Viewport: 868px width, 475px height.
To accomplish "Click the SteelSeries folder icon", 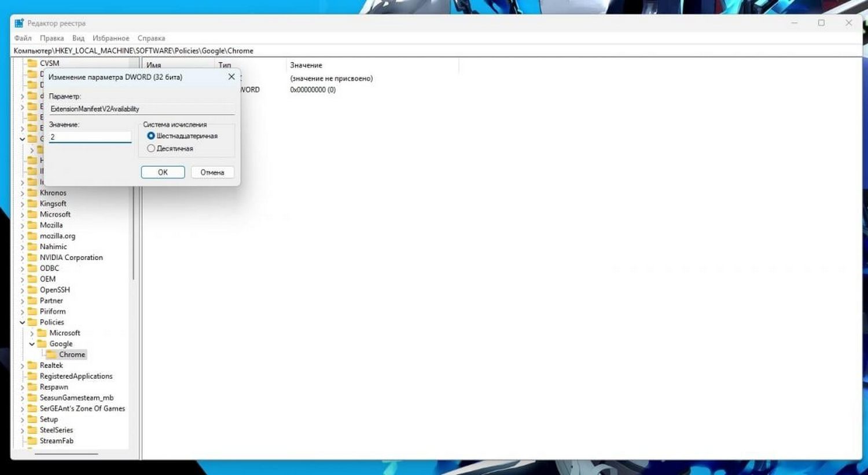I will point(32,430).
